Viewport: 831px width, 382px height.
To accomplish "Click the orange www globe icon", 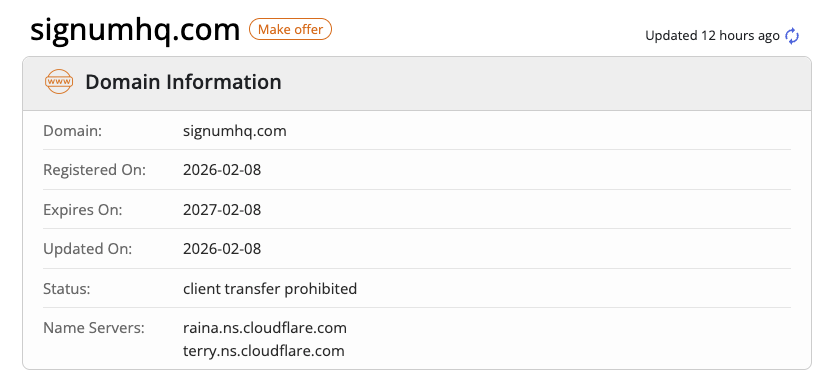I will tap(58, 82).
